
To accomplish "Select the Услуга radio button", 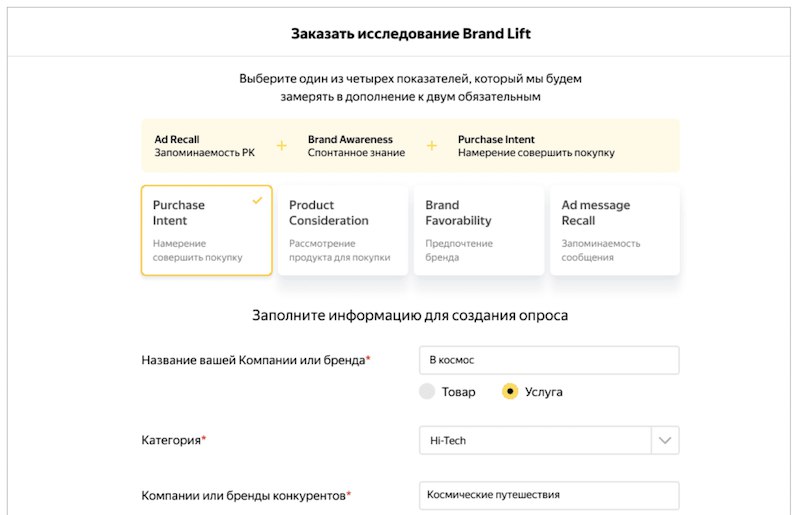I will tap(510, 391).
